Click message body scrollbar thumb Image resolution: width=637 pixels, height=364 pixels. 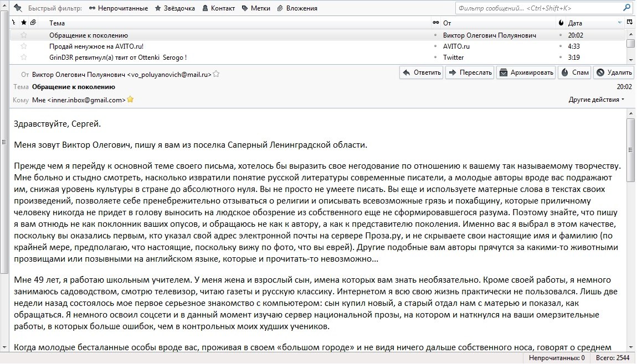coord(630,150)
